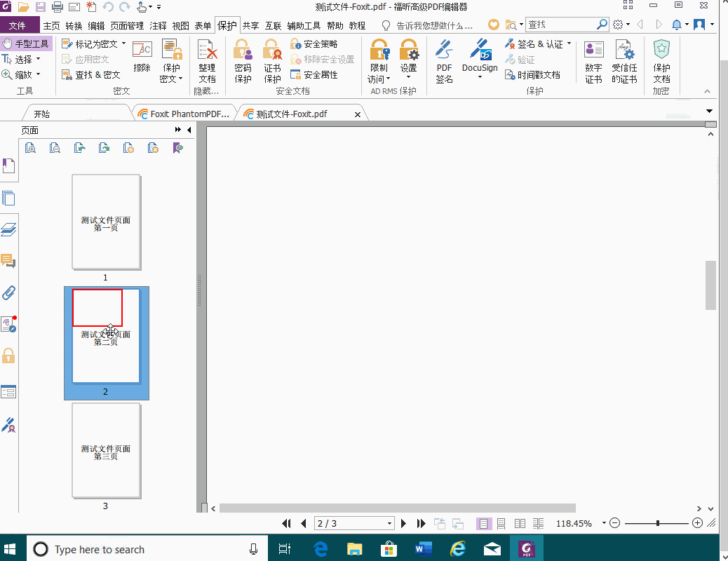728x561 pixels.
Task: Close the 测试文件-Foxit.pdf tab
Action: tap(358, 114)
